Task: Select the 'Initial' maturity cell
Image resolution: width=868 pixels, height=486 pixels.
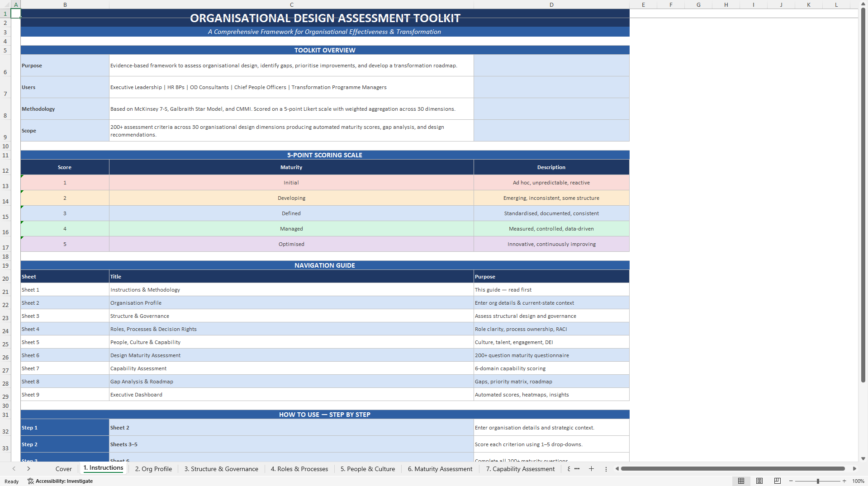Action: coord(291,183)
